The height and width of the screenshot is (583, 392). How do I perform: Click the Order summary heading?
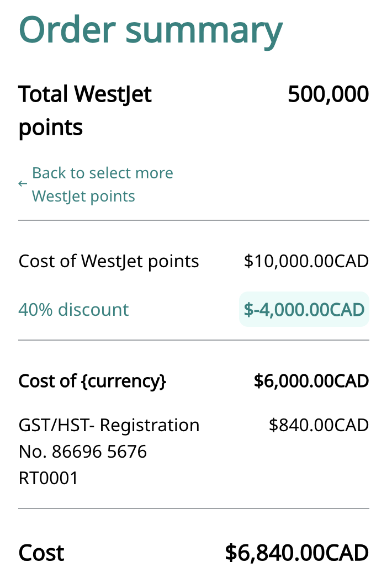tap(150, 29)
